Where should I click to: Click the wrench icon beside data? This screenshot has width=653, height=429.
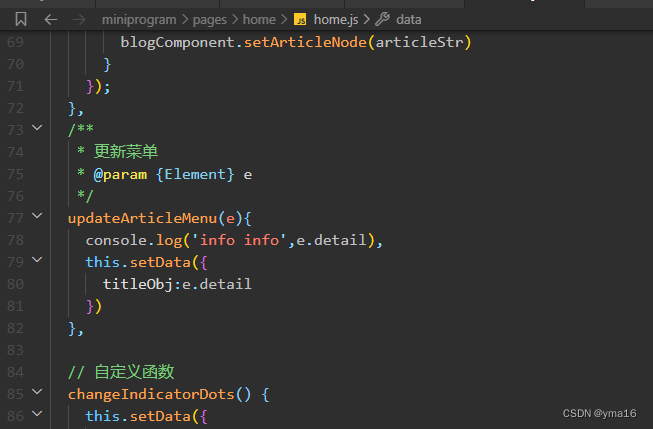click(382, 19)
